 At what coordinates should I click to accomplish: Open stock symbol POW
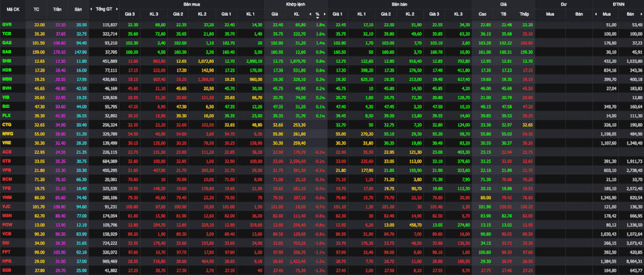pyautogui.click(x=7, y=224)
